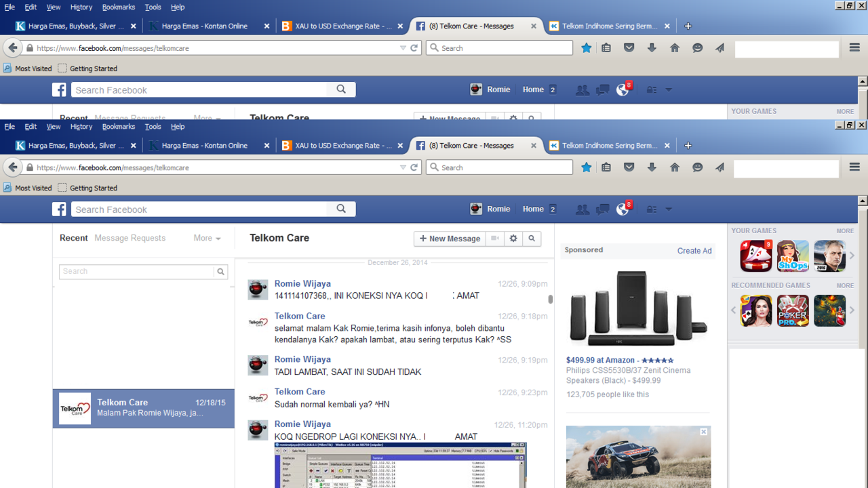Open the My Shops game icon
The width and height of the screenshot is (868, 488).
click(793, 256)
